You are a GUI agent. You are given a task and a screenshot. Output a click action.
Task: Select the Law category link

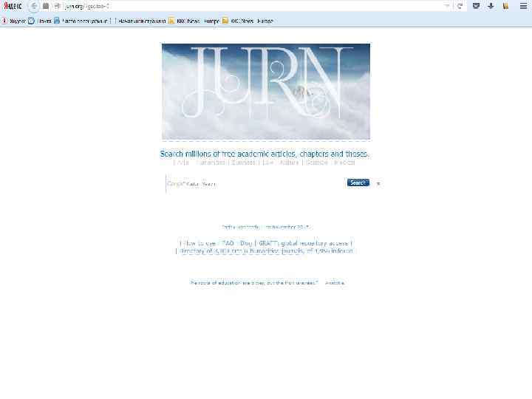pos(267,163)
